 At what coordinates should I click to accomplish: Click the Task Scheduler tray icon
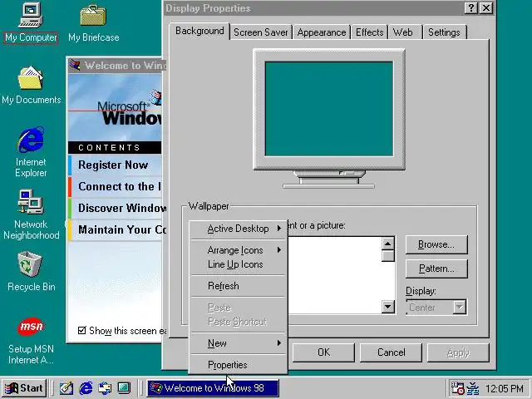[456, 388]
